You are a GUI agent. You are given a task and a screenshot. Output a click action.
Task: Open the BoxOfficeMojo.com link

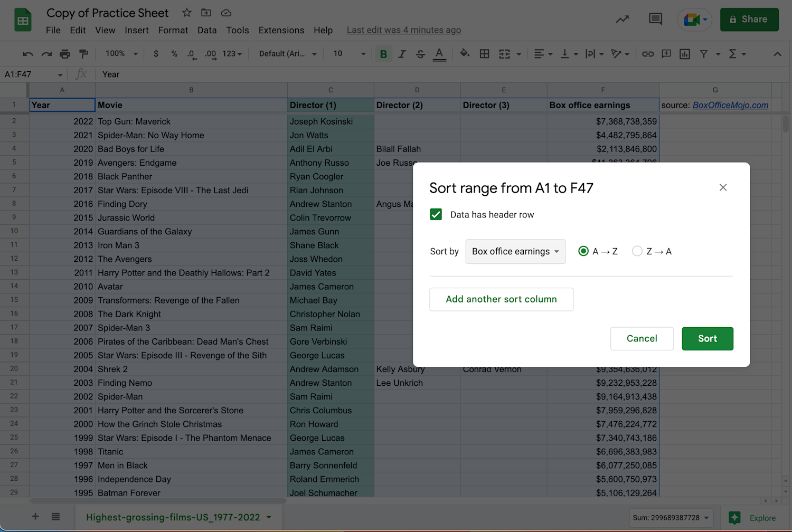point(730,105)
